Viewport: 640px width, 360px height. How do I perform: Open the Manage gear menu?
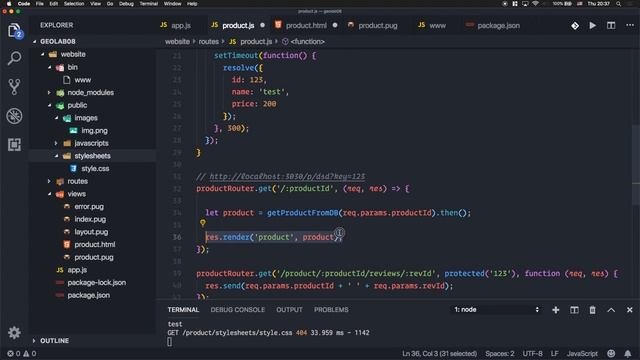tap(14, 333)
